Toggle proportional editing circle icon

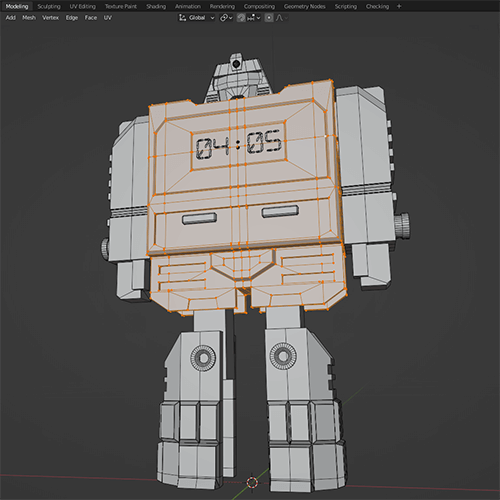coord(269,18)
